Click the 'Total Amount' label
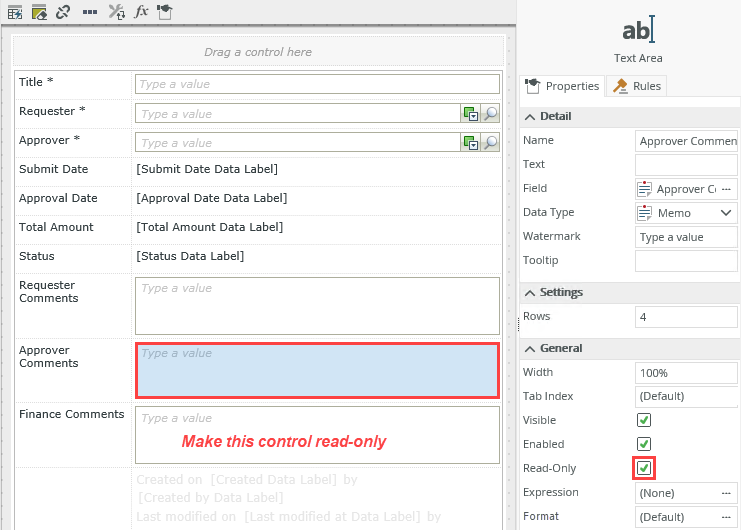741x530 pixels. click(56, 227)
